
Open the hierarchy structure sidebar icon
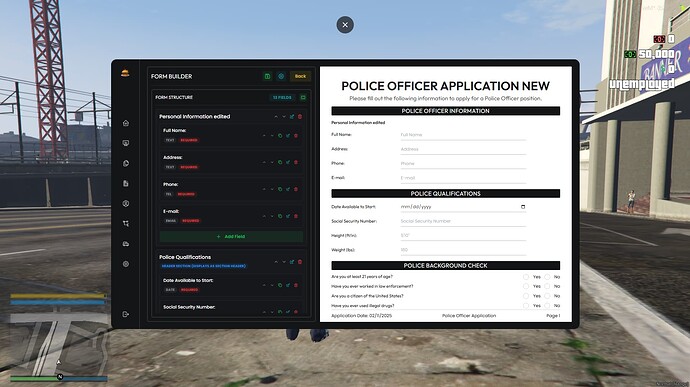126,224
